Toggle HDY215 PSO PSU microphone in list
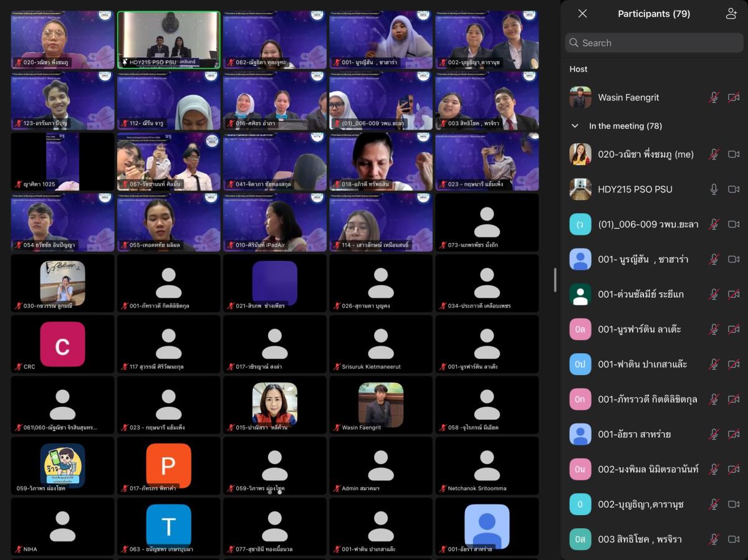The width and height of the screenshot is (748, 560). point(714,189)
